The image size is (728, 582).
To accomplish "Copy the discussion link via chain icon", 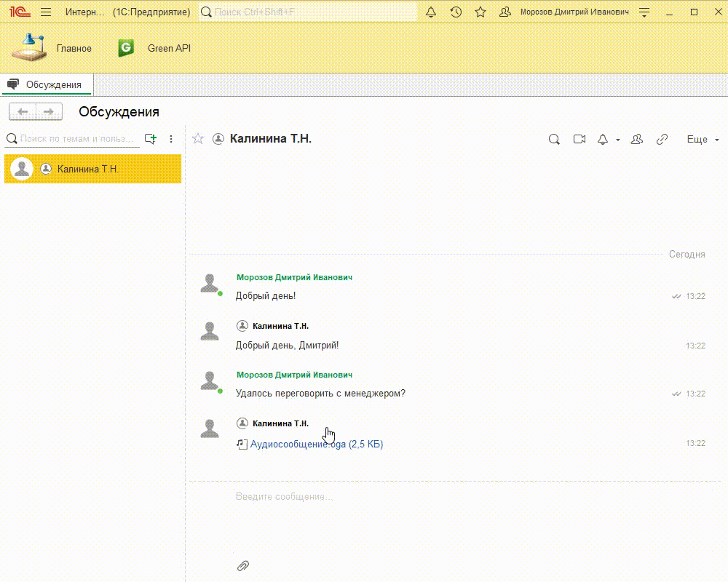I will tap(662, 139).
